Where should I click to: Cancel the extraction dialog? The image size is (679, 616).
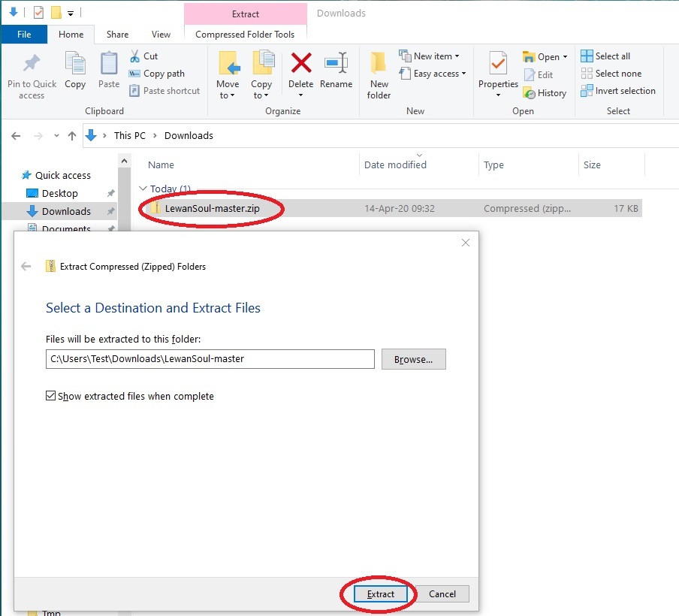(x=442, y=594)
